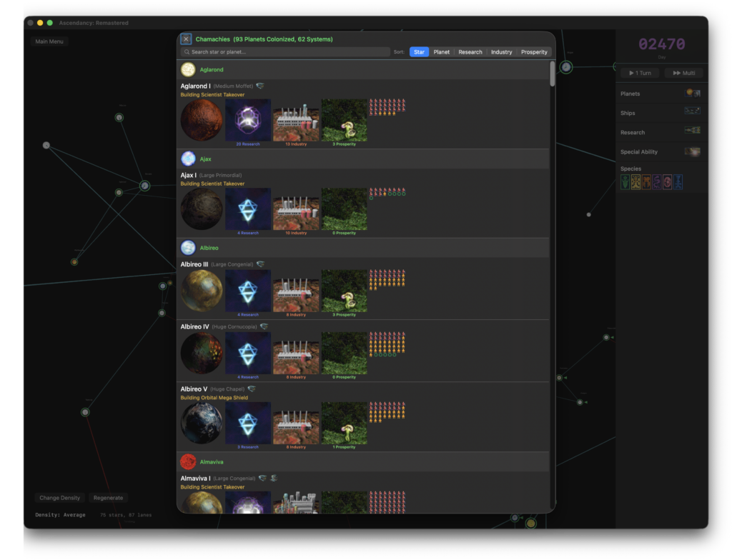
Task: Select the orange species portrait
Action: click(x=646, y=182)
